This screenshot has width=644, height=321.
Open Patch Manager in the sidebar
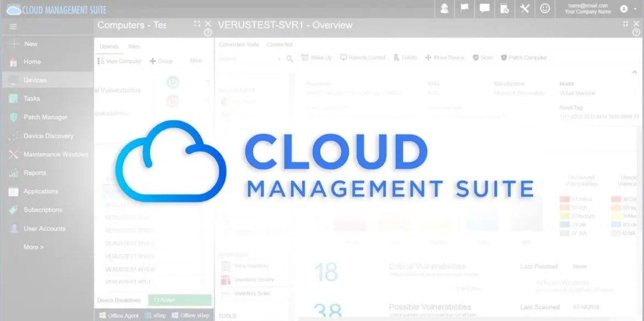[45, 117]
